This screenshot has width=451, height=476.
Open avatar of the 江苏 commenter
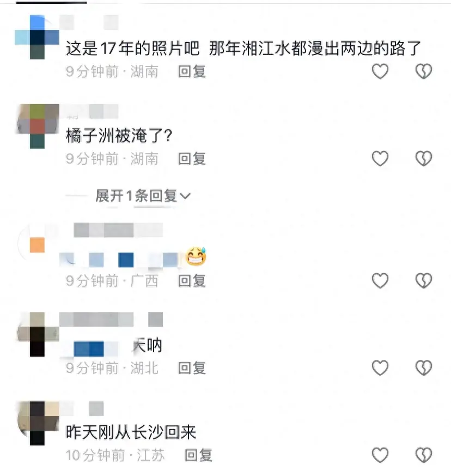tap(37, 423)
